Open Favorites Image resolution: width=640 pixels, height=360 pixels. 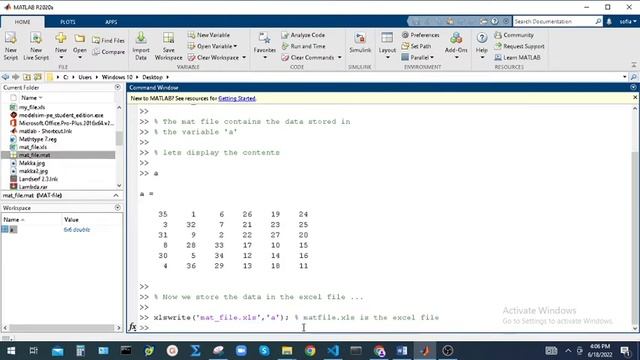[x=264, y=46]
